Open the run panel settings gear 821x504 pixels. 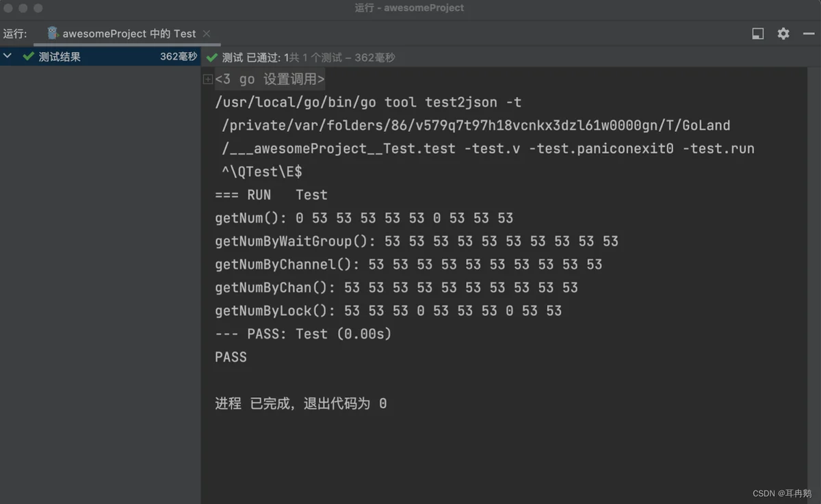tap(783, 34)
